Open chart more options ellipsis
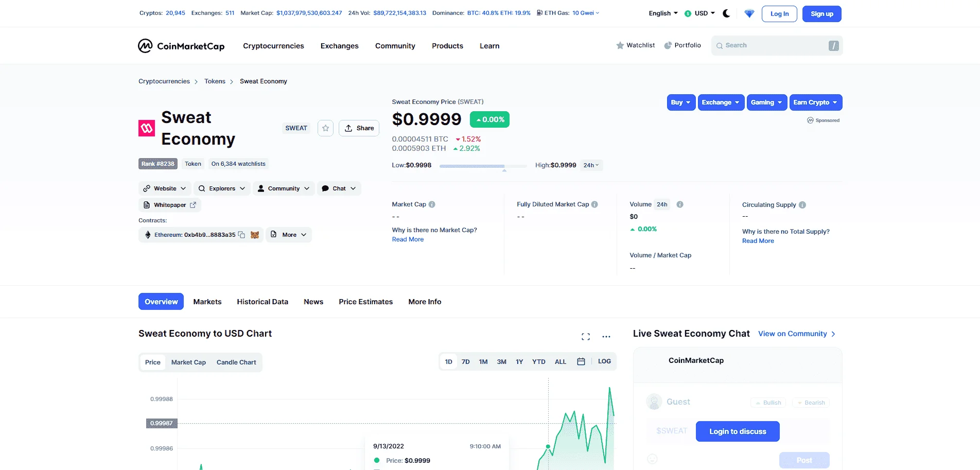This screenshot has width=980, height=470. 606,337
